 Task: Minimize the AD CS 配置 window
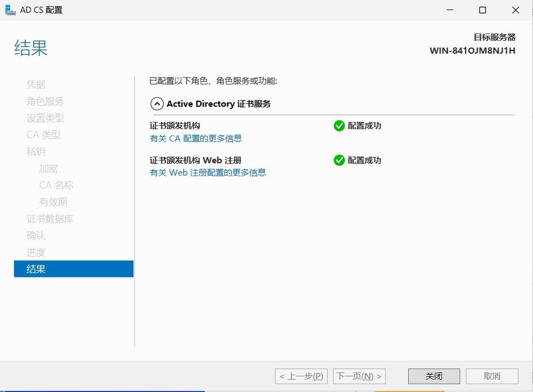(450, 10)
